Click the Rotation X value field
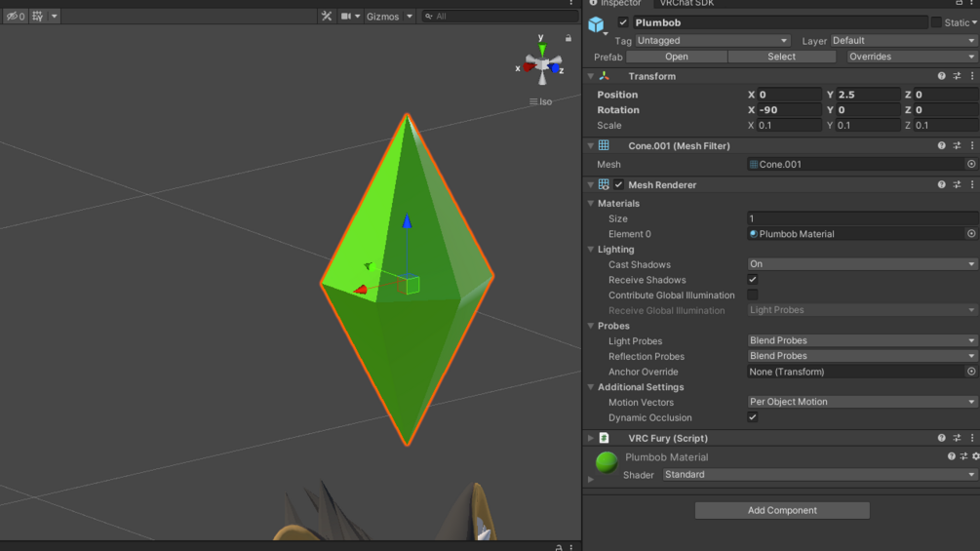Image resolution: width=980 pixels, height=551 pixels. pos(789,110)
